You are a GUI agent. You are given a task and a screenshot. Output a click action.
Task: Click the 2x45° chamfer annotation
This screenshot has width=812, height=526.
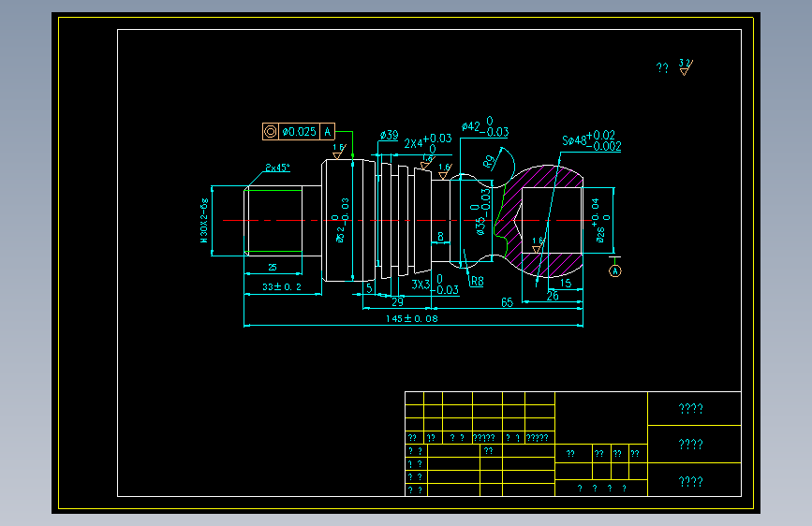277,168
